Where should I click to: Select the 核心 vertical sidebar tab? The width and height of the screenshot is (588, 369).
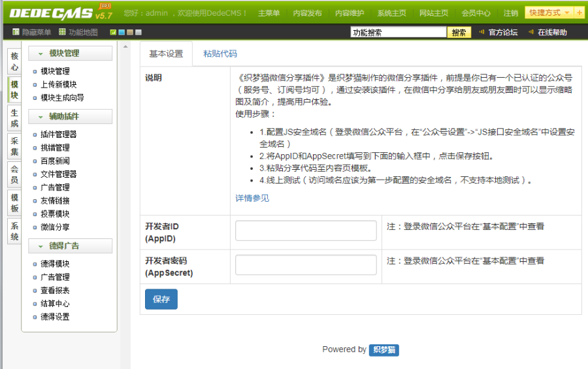click(14, 61)
